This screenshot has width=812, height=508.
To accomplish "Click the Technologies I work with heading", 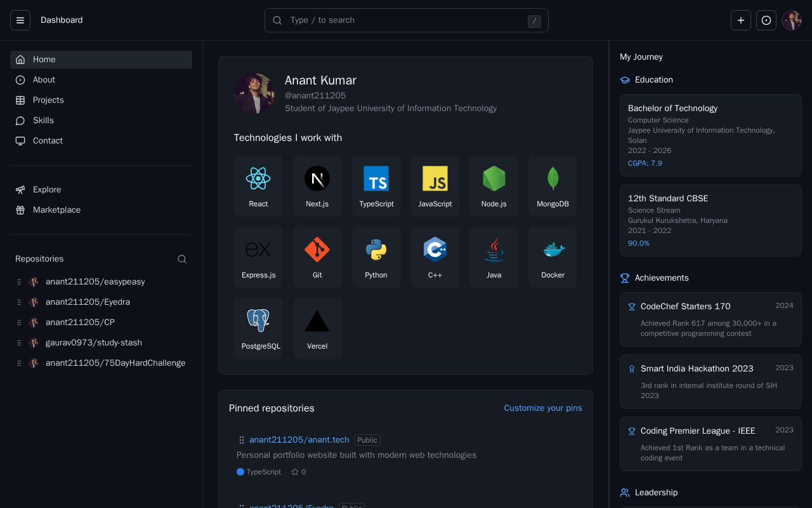I will tap(288, 138).
